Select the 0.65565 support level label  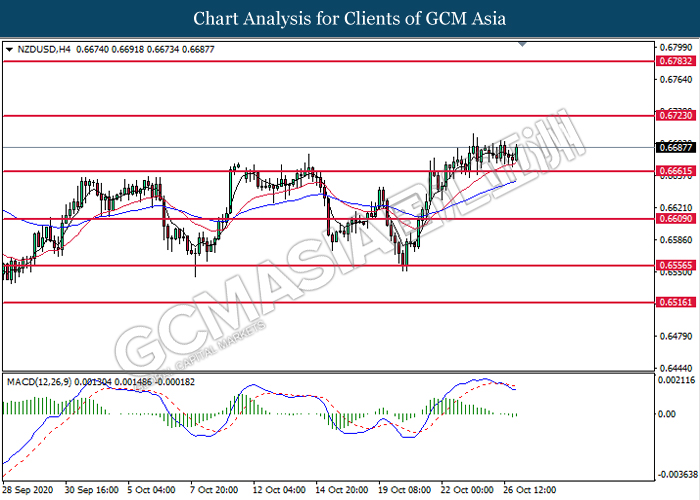(x=676, y=265)
